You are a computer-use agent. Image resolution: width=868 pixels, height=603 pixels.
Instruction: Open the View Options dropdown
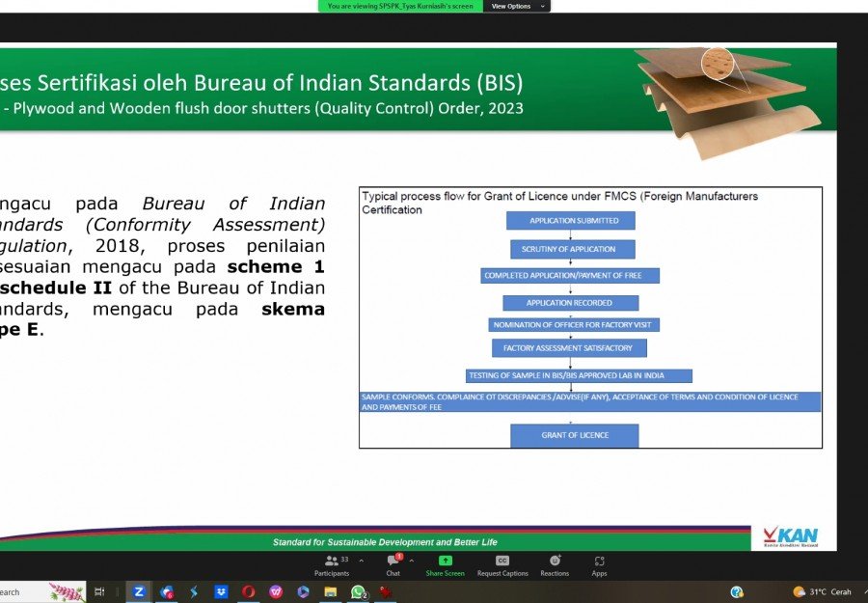[517, 6]
